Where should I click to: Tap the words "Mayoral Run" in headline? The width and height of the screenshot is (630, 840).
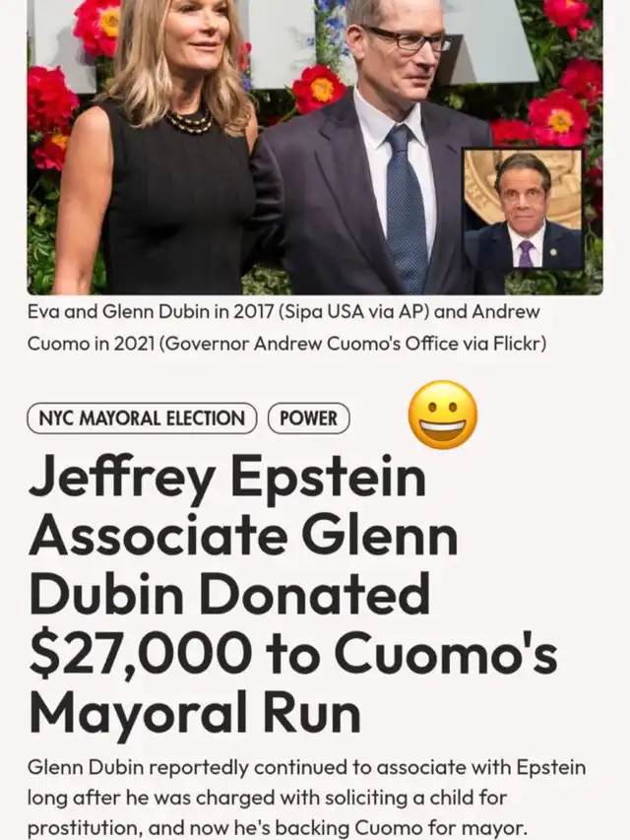click(x=195, y=712)
